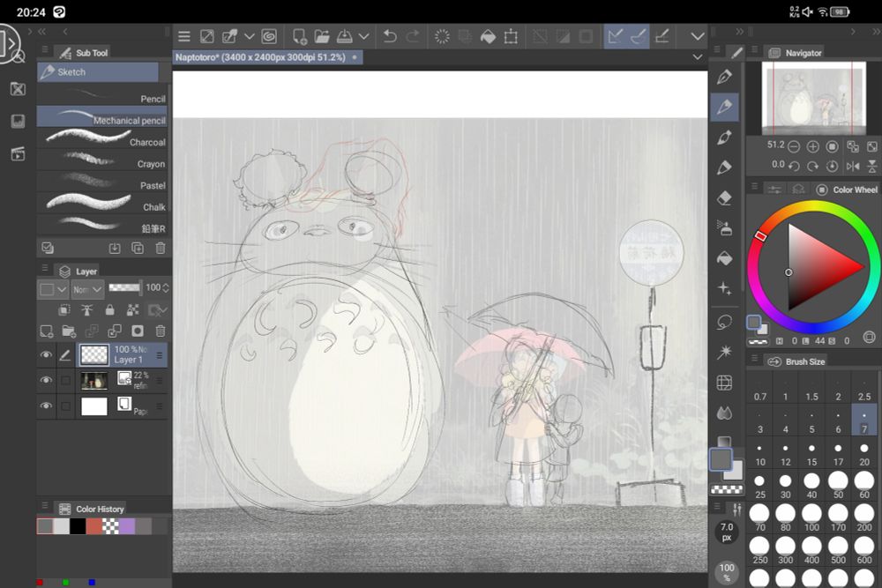
Task: Click the duplicate sub tool icon
Action: coord(138,248)
